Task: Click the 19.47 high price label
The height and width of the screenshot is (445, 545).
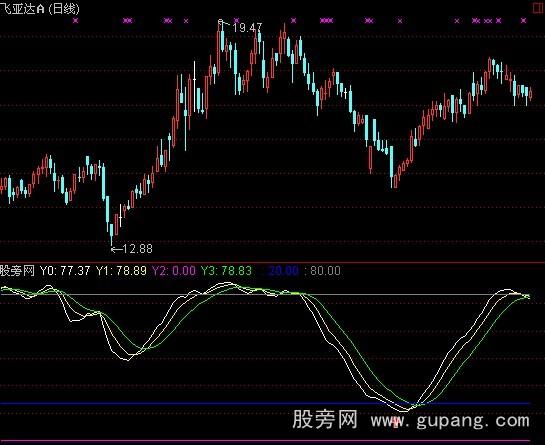Action: [x=247, y=27]
